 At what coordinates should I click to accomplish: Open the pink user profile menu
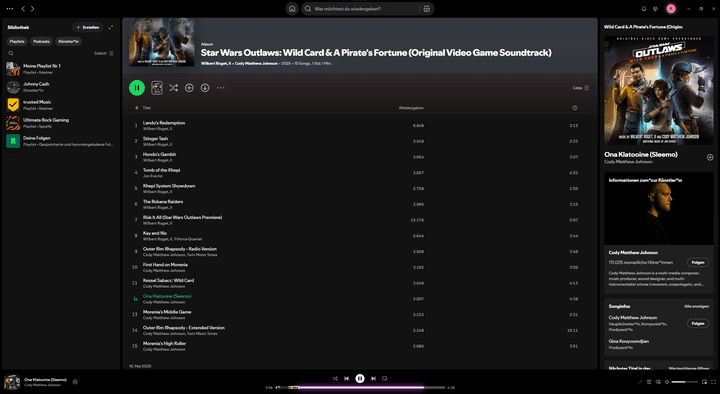pos(671,9)
